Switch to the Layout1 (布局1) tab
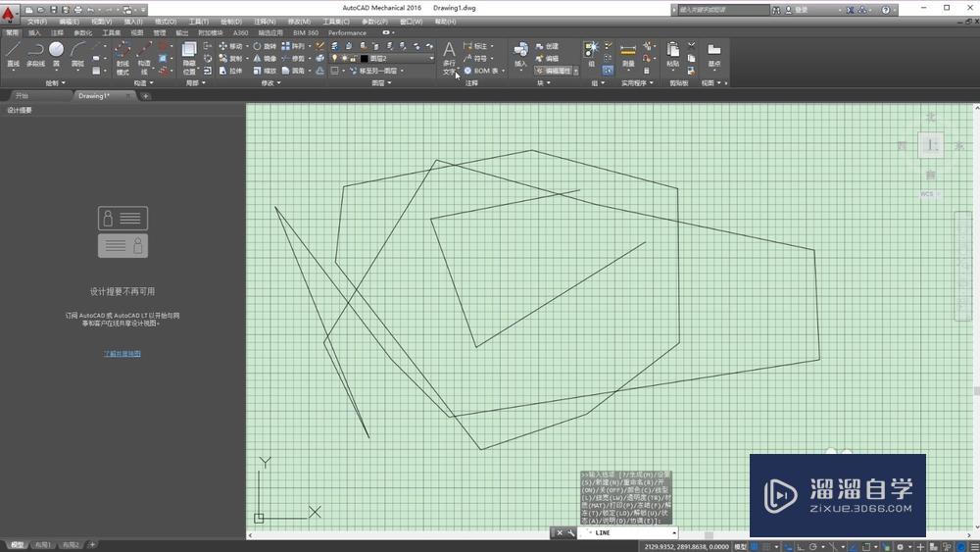 click(43, 545)
